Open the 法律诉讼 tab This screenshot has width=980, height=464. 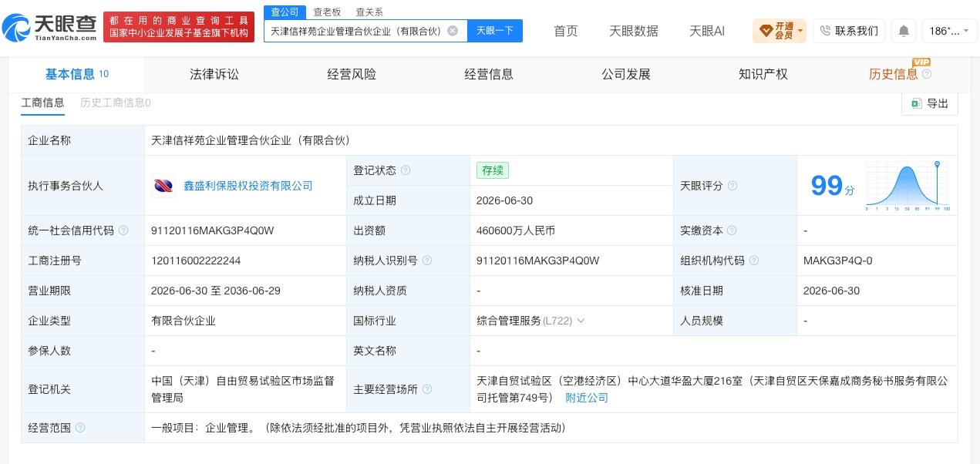pos(214,74)
